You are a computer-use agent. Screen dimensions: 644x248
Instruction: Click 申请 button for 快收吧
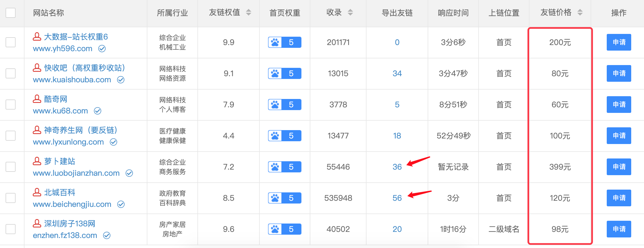(x=619, y=73)
